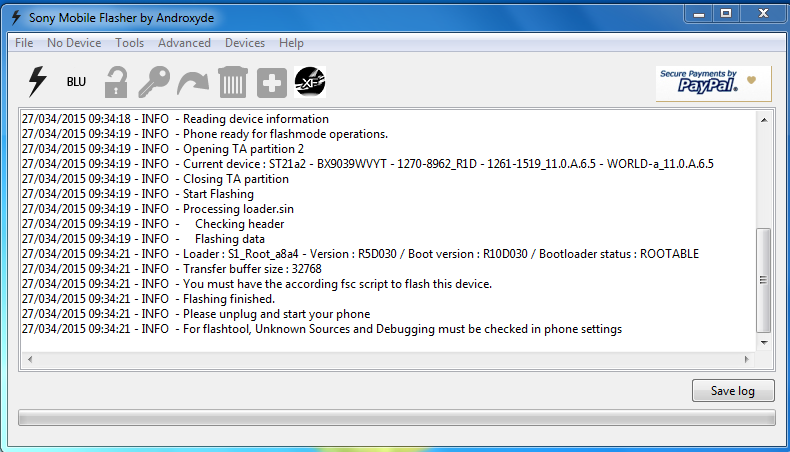Maximize the Sony Mobile Flasher window
Viewport: 790px width, 452px height.
726,14
